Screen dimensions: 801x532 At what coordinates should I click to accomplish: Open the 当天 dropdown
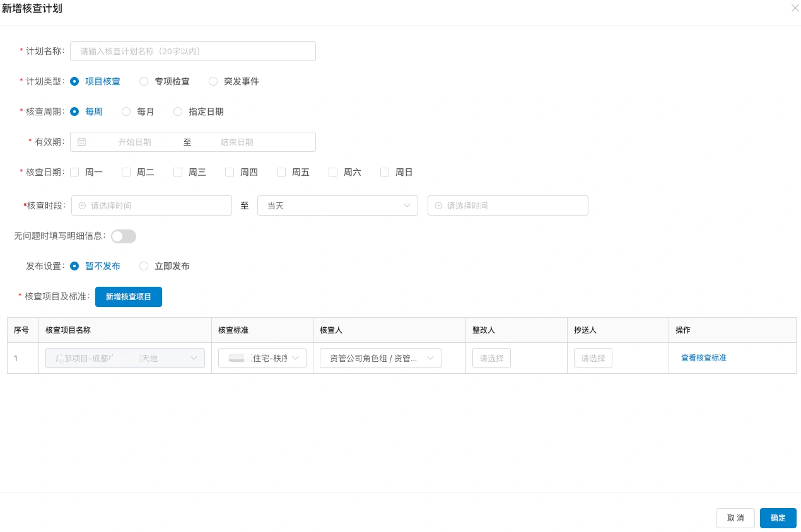337,205
